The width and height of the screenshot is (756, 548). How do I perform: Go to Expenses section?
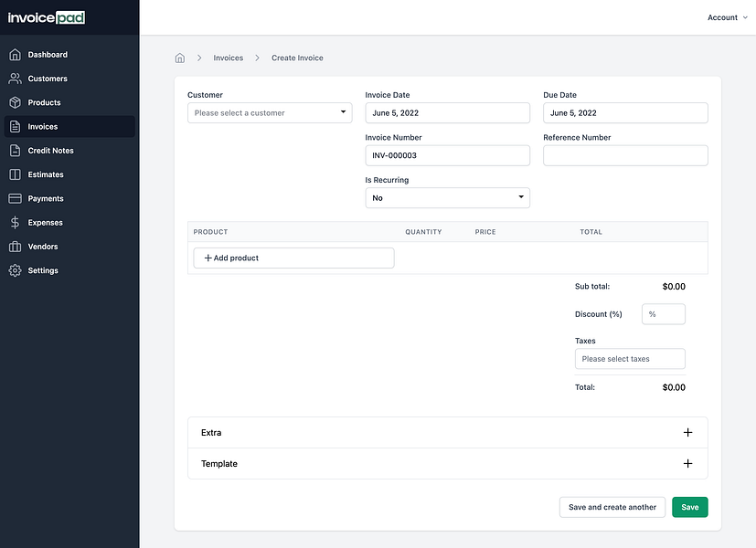click(69, 223)
